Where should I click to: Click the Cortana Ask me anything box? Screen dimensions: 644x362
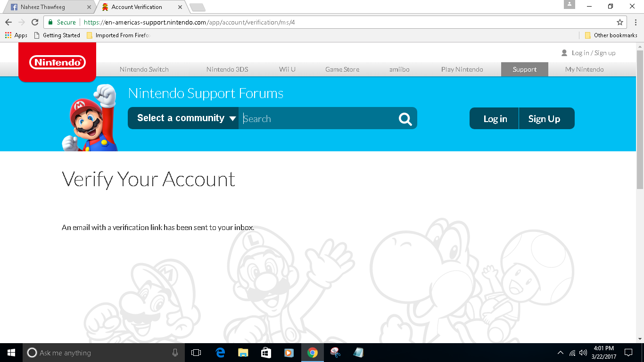(x=104, y=353)
